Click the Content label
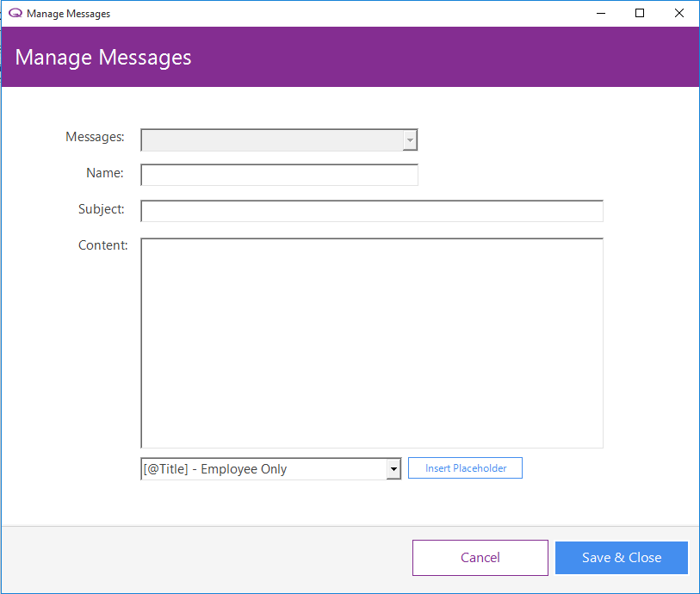 pyautogui.click(x=102, y=245)
